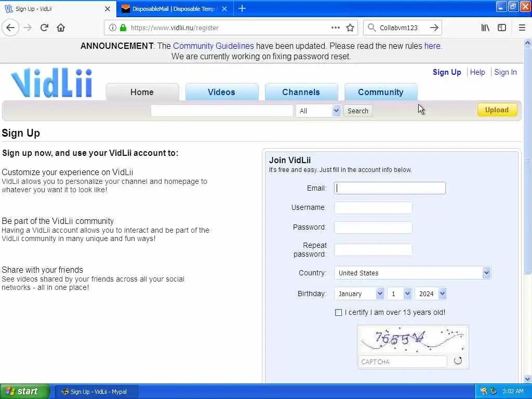Open the birthday year dropdown 2024
This screenshot has width=532, height=399.
pyautogui.click(x=431, y=294)
